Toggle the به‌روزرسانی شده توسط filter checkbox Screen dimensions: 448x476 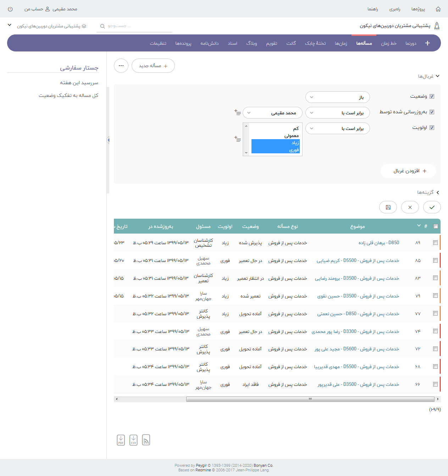click(x=432, y=112)
